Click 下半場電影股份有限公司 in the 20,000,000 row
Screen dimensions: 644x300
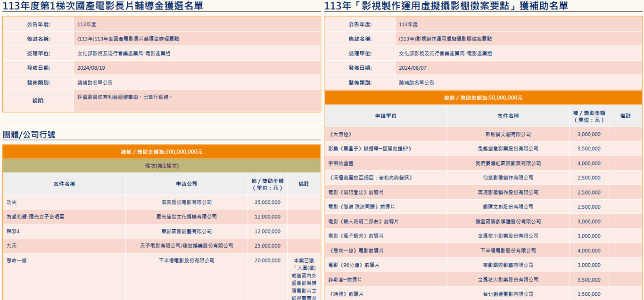187,260
